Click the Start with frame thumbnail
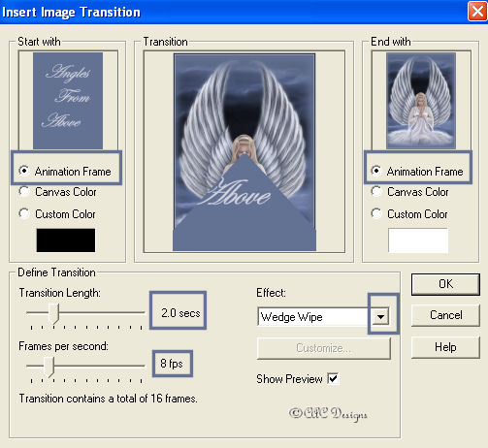 [x=68, y=101]
